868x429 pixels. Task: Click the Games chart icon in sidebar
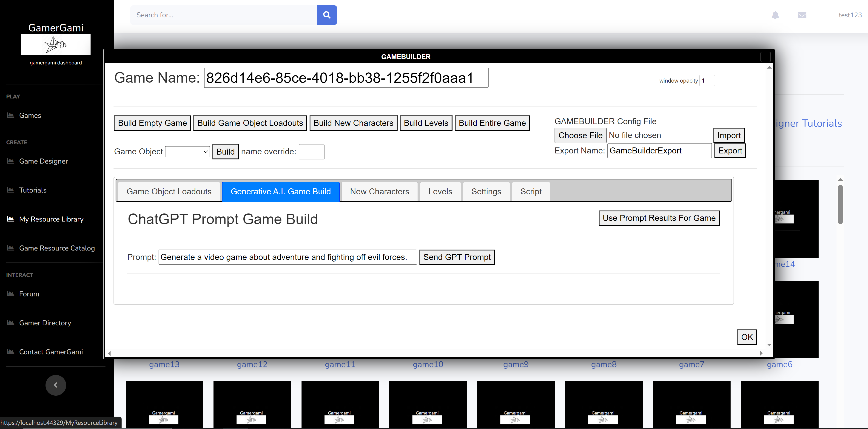click(x=11, y=115)
